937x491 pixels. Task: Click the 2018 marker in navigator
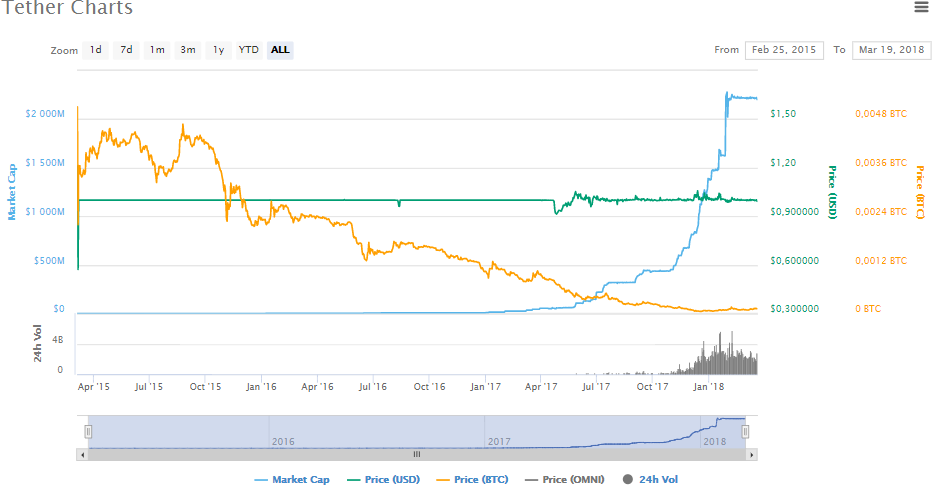[x=715, y=441]
